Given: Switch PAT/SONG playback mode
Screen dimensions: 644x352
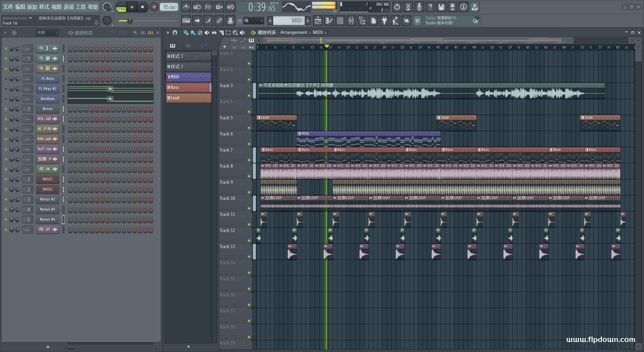Looking at the screenshot, I should tap(121, 7).
